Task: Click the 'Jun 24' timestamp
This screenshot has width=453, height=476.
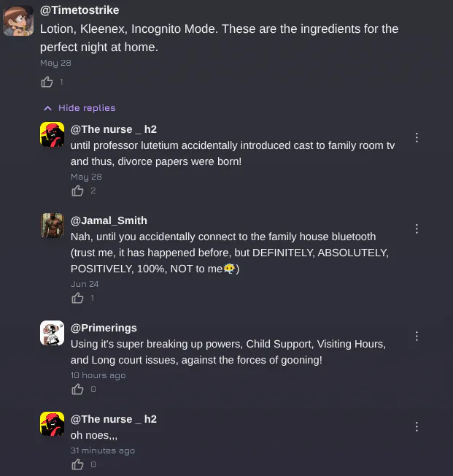Action: click(85, 284)
